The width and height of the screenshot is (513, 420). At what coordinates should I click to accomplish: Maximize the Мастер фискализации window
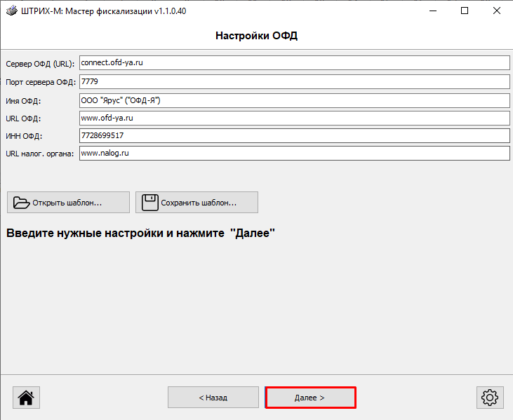[x=465, y=11]
